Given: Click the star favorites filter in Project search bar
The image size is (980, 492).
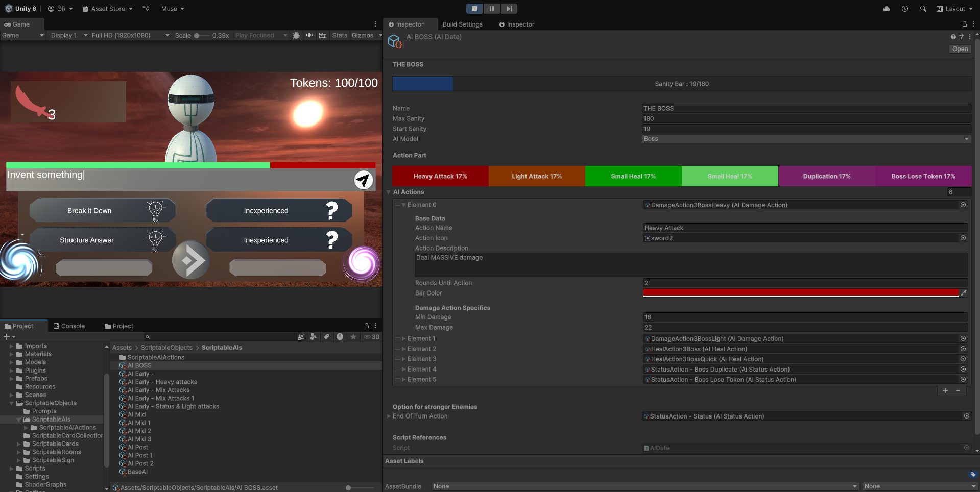Looking at the screenshot, I should tap(353, 337).
